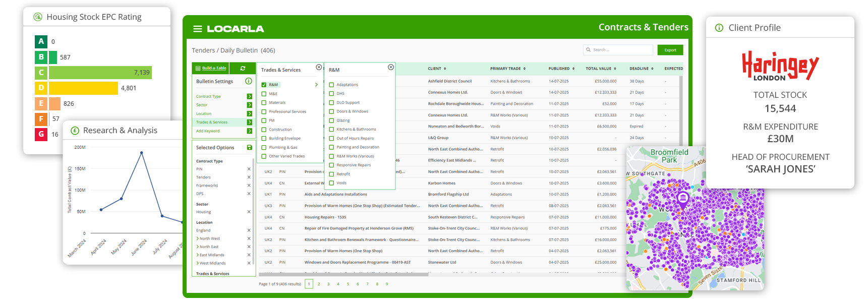The height and width of the screenshot is (304, 868).
Task: Open the Aids and Adaptations Installations tender
Action: coord(336,194)
